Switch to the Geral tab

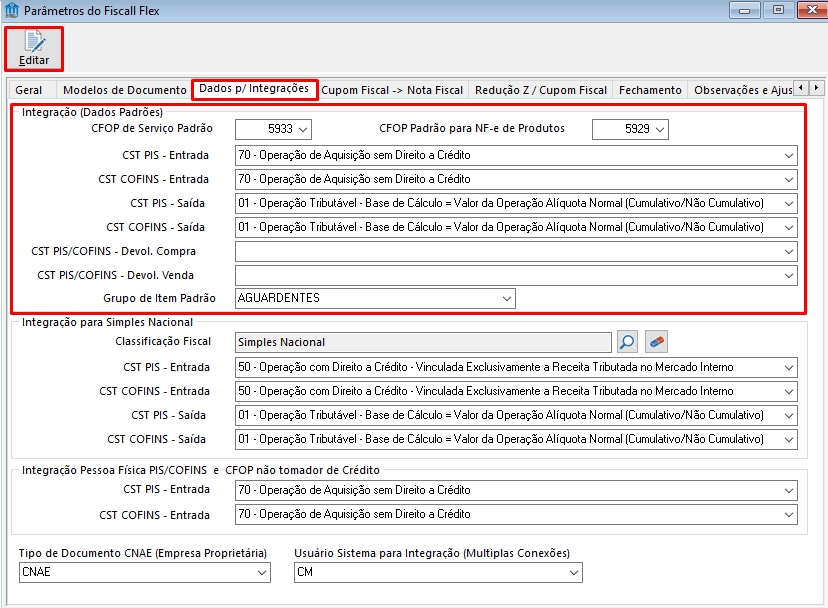(x=29, y=90)
